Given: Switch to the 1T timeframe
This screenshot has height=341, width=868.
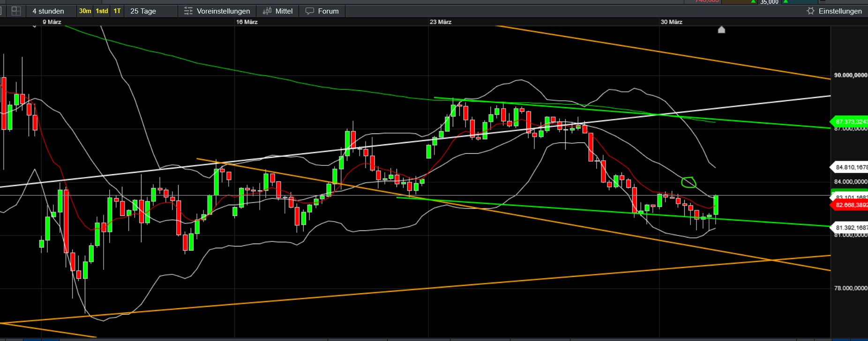Looking at the screenshot, I should click(117, 11).
